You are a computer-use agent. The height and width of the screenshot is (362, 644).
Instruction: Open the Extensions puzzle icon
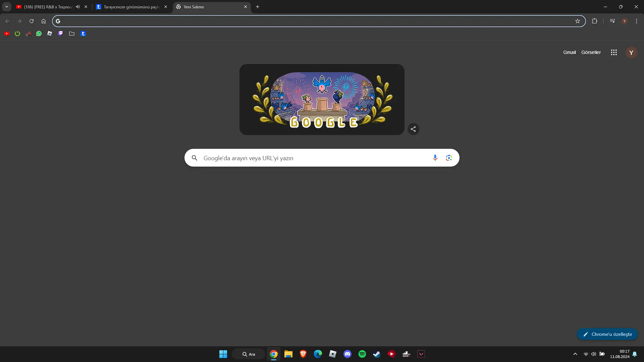[x=595, y=21]
